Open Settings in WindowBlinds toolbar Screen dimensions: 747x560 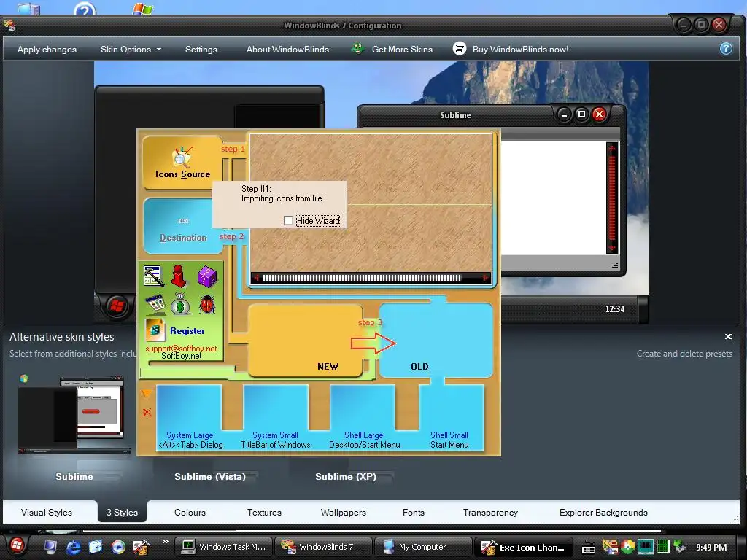click(x=201, y=50)
